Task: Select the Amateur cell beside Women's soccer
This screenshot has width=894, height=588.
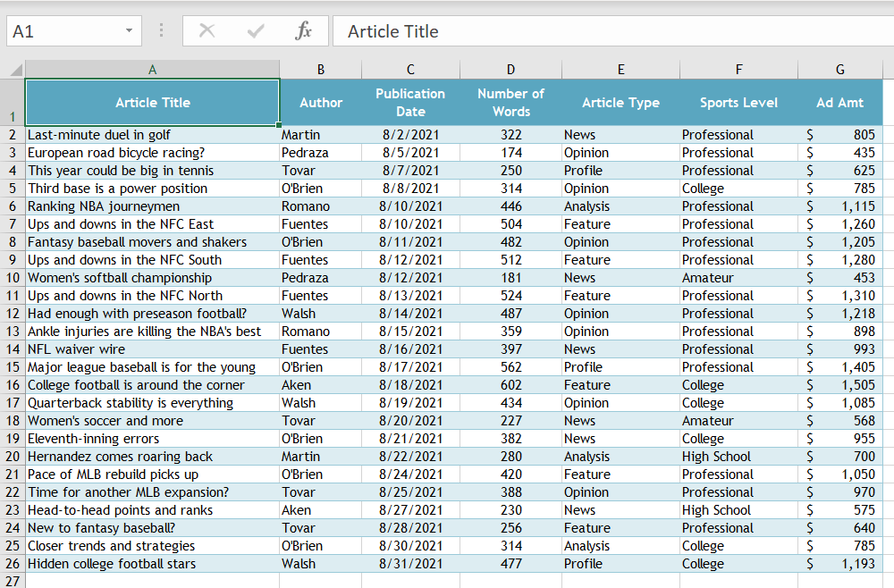Action: (738, 421)
